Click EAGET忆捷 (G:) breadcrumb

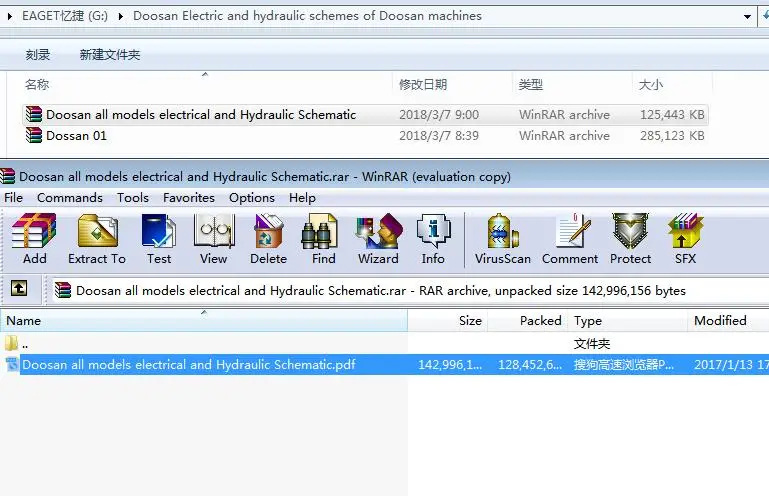[65, 16]
